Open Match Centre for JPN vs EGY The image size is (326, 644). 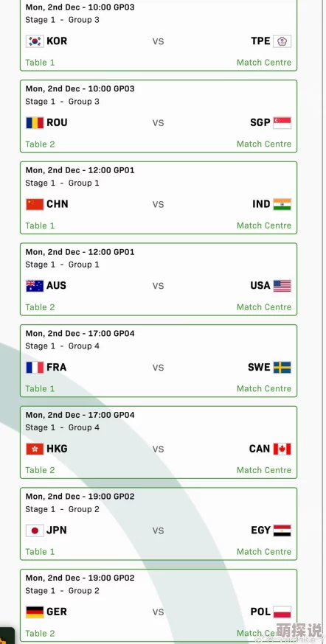264,552
